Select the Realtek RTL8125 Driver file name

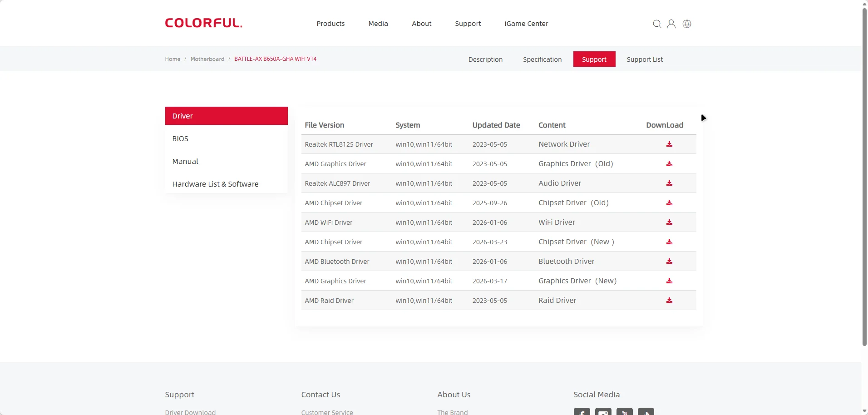[x=339, y=144]
